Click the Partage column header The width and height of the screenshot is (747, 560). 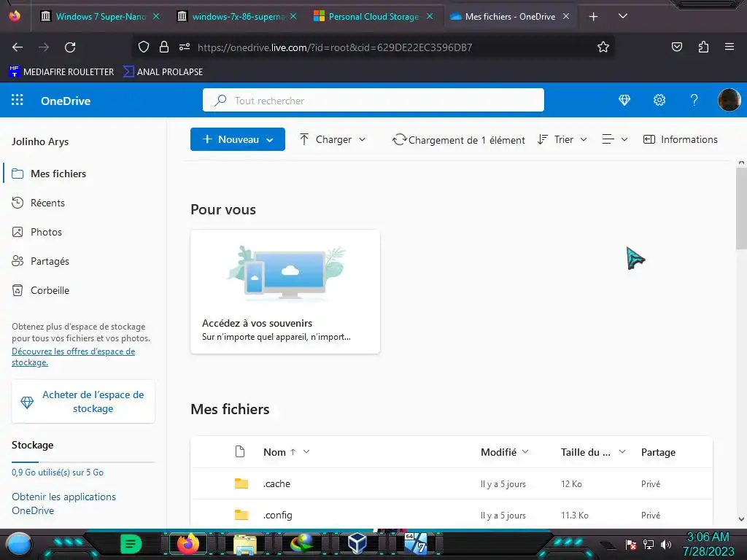(x=658, y=452)
